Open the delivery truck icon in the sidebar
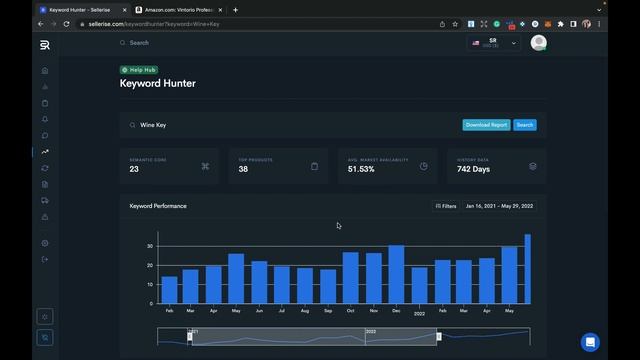 click(x=45, y=200)
